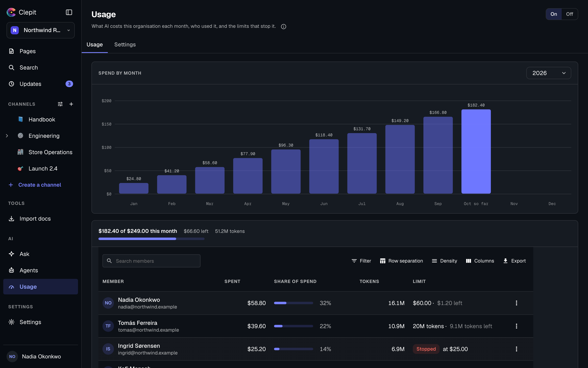Open the Usage item in sidebar
Image resolution: width=588 pixels, height=368 pixels.
(x=41, y=286)
